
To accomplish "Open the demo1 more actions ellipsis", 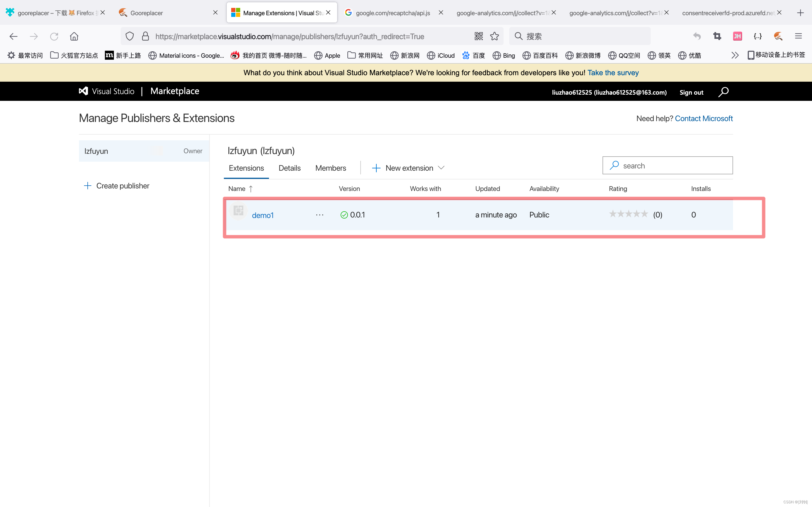I will pos(319,215).
